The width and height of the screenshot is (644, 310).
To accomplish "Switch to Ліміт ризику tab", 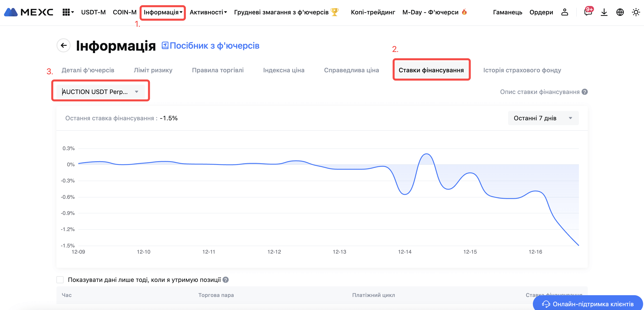I will (153, 70).
